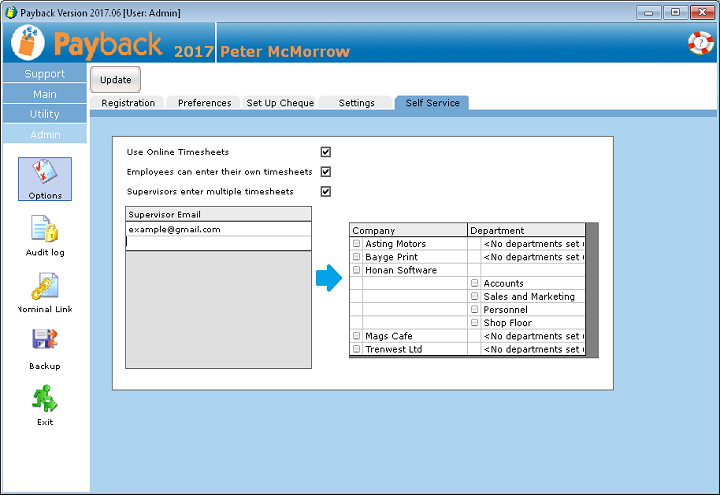Expand the Main sidebar section
Screen dimensions: 720x495
click(45, 94)
